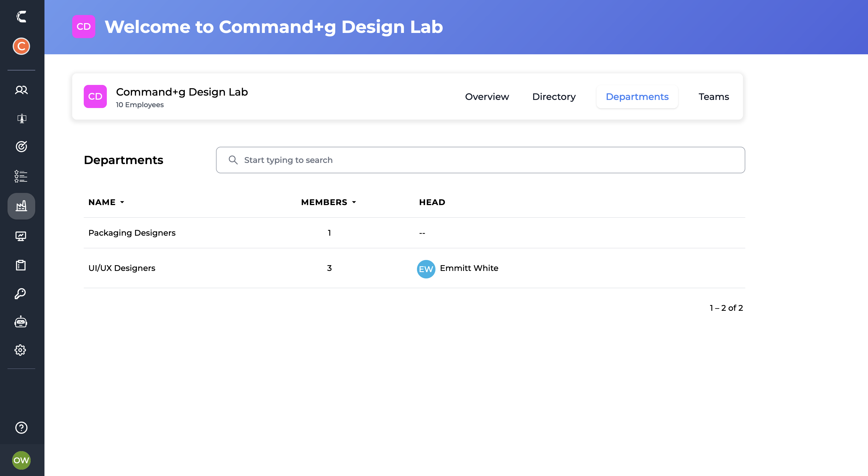Select the Departments tab
Viewport: 868px width, 476px height.
tap(637, 97)
